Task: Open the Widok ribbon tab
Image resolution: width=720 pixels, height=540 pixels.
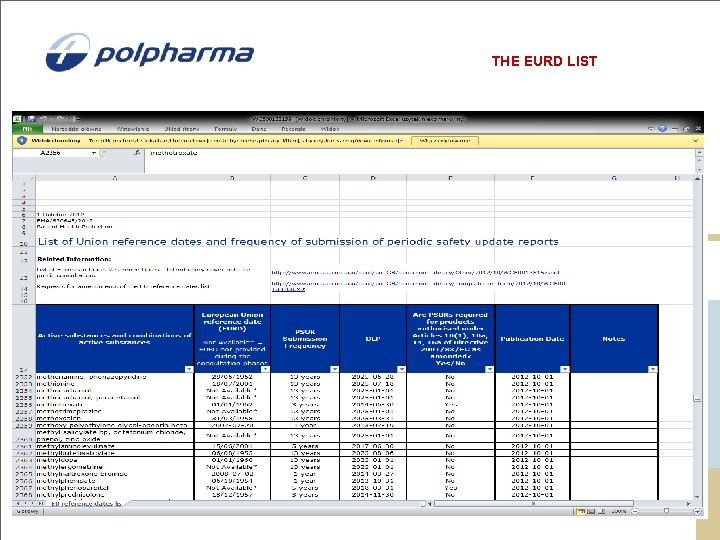Action: pyautogui.click(x=330, y=129)
